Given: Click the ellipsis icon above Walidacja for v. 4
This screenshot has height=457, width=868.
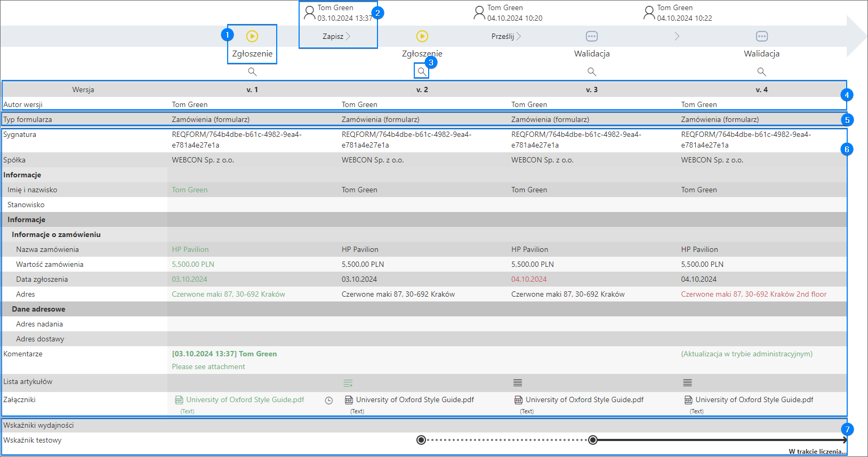Looking at the screenshot, I should click(762, 36).
